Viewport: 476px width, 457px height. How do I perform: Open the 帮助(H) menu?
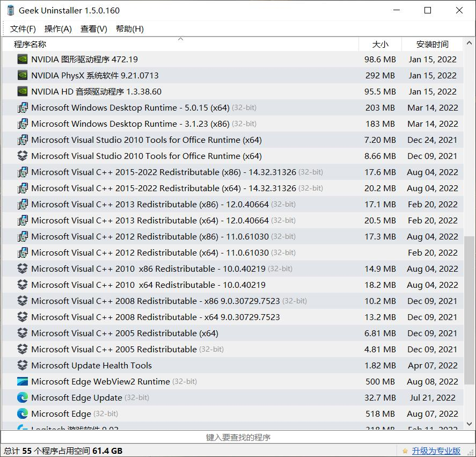(x=130, y=29)
